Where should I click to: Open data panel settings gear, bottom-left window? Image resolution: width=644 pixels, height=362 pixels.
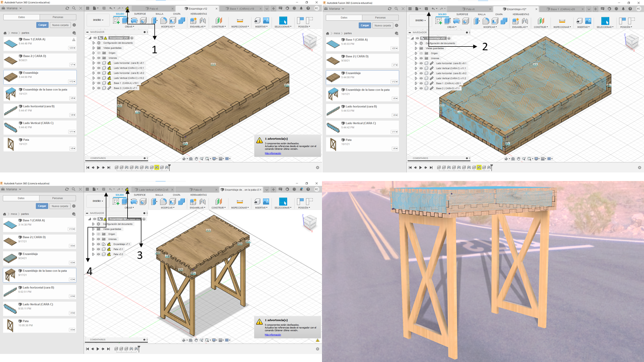click(x=74, y=206)
